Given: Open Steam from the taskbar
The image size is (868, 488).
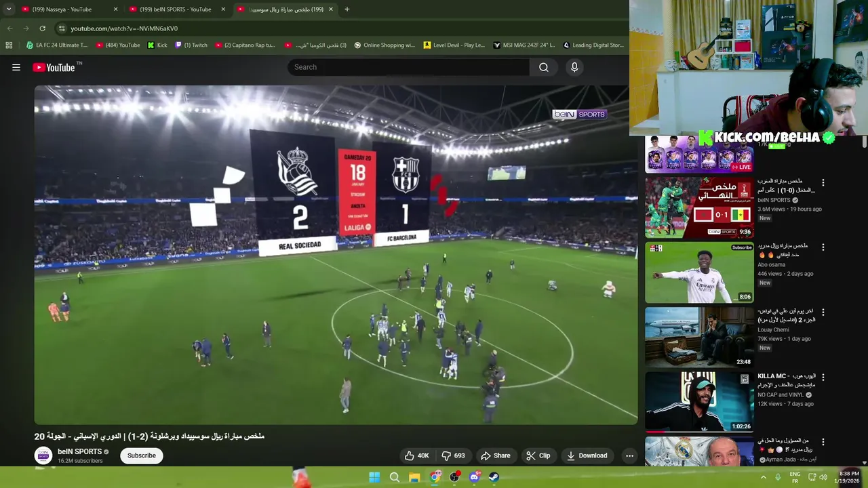Looking at the screenshot, I should point(494,477).
